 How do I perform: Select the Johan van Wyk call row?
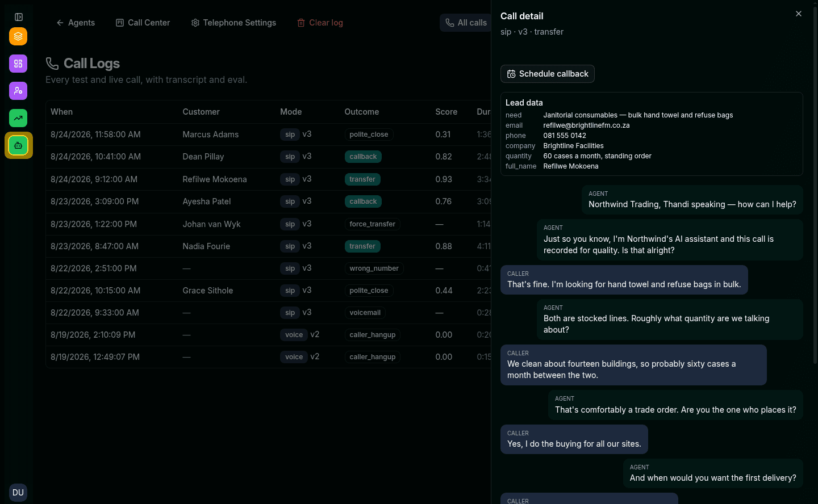coord(268,224)
